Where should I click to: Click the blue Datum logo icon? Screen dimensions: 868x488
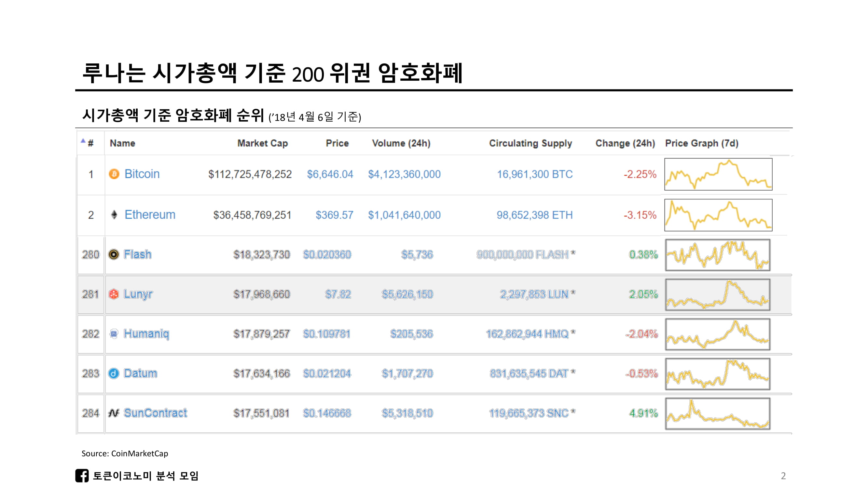point(114,373)
